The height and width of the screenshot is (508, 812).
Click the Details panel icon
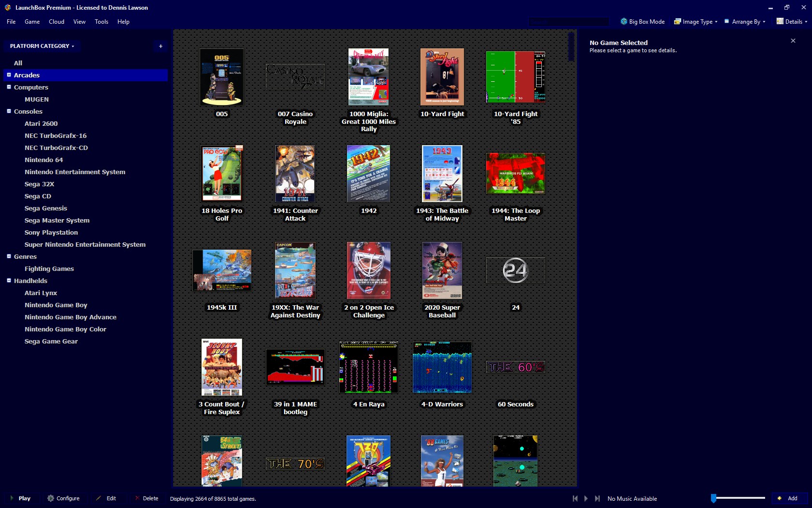pyautogui.click(x=780, y=21)
